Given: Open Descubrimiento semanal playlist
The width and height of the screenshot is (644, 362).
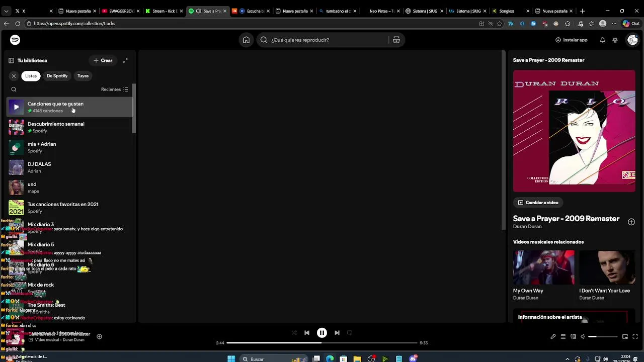Looking at the screenshot, I should 69,127.
